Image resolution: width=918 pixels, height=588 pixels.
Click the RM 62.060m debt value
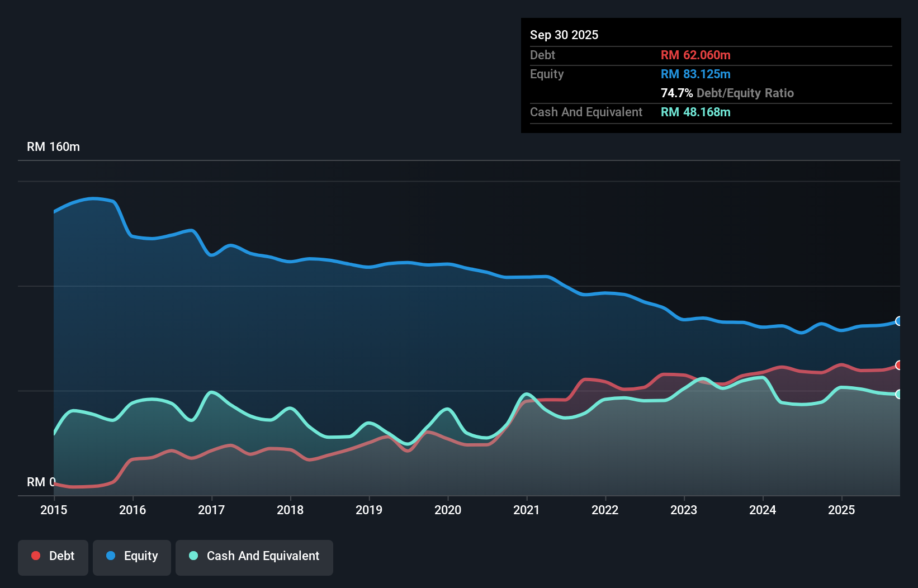(695, 55)
